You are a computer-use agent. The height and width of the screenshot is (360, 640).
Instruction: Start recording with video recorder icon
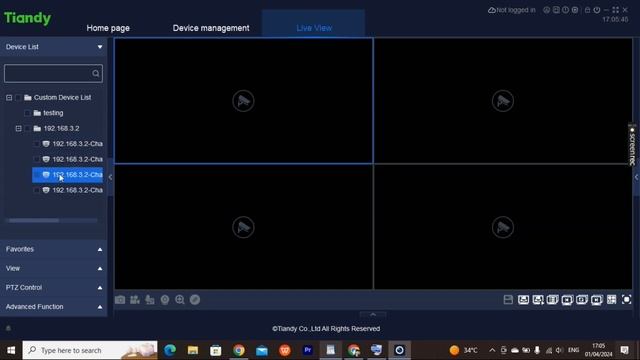[x=135, y=300]
